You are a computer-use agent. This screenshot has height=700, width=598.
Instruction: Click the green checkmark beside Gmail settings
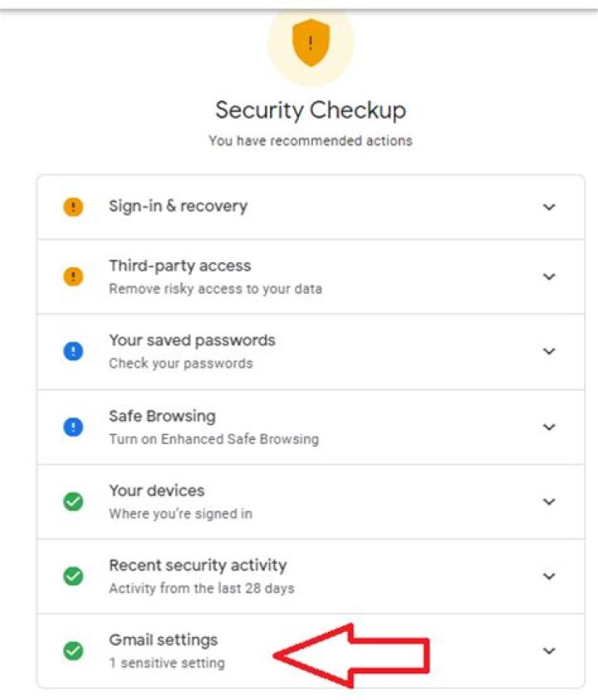73,650
